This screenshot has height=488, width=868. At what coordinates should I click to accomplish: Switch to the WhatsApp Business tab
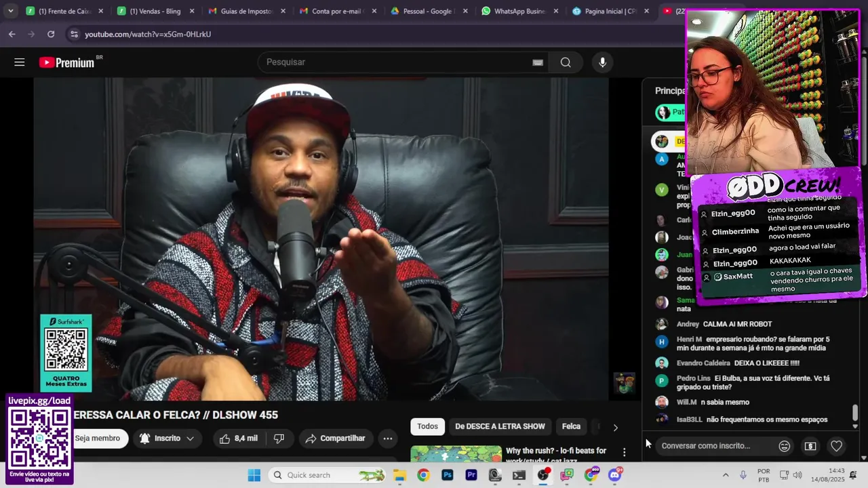tap(520, 11)
